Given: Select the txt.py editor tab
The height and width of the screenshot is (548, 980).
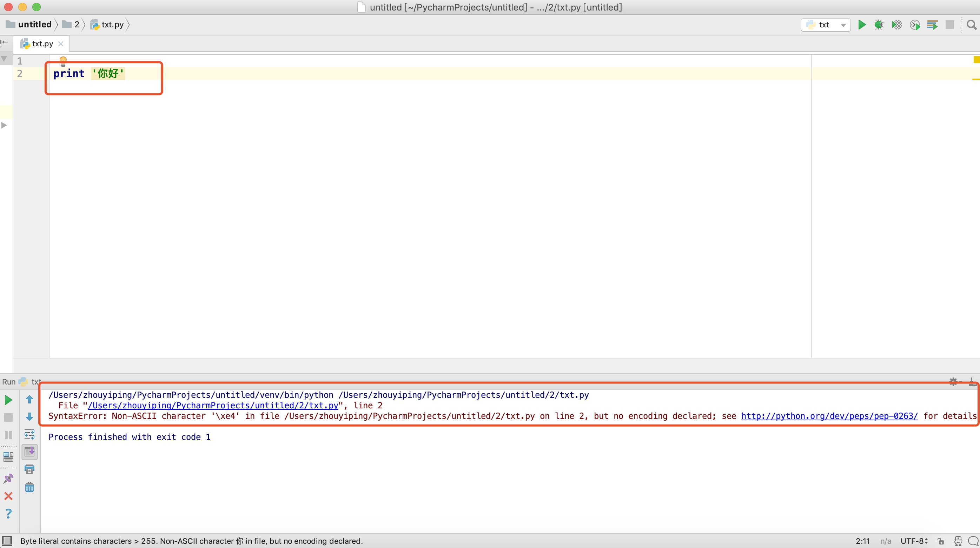Looking at the screenshot, I should click(x=42, y=44).
